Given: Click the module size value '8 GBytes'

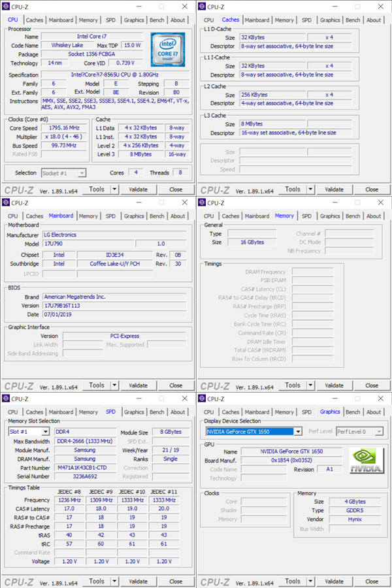Looking at the screenshot, I should (171, 432).
